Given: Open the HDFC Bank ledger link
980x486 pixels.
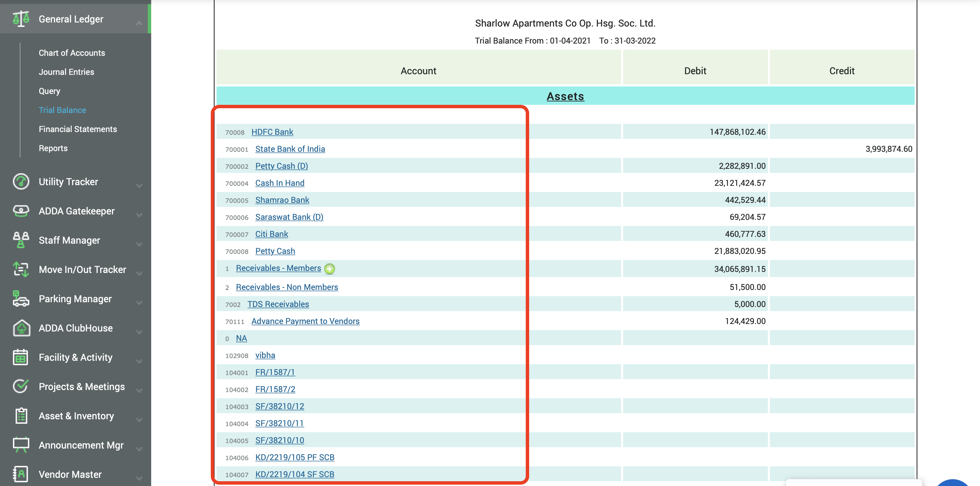Looking at the screenshot, I should pos(272,132).
